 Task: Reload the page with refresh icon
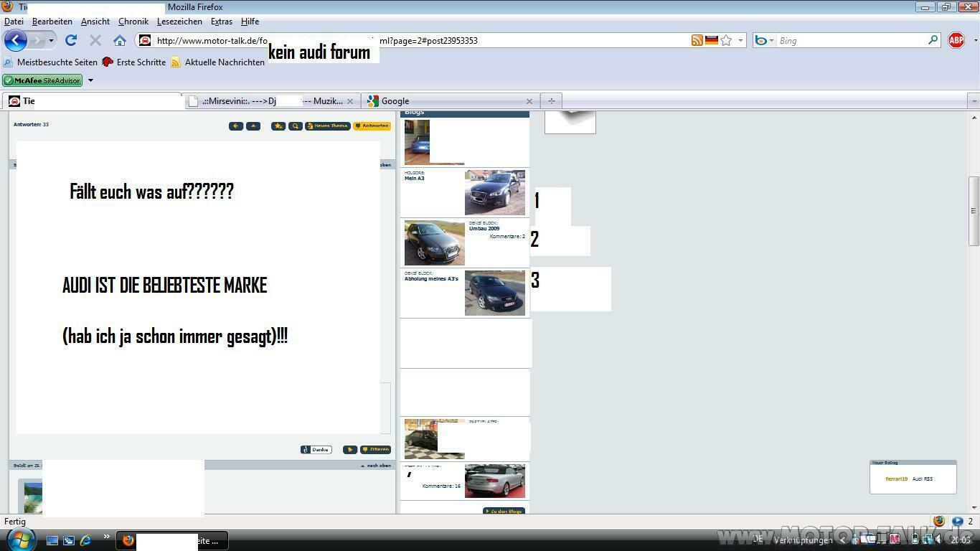coord(71,40)
